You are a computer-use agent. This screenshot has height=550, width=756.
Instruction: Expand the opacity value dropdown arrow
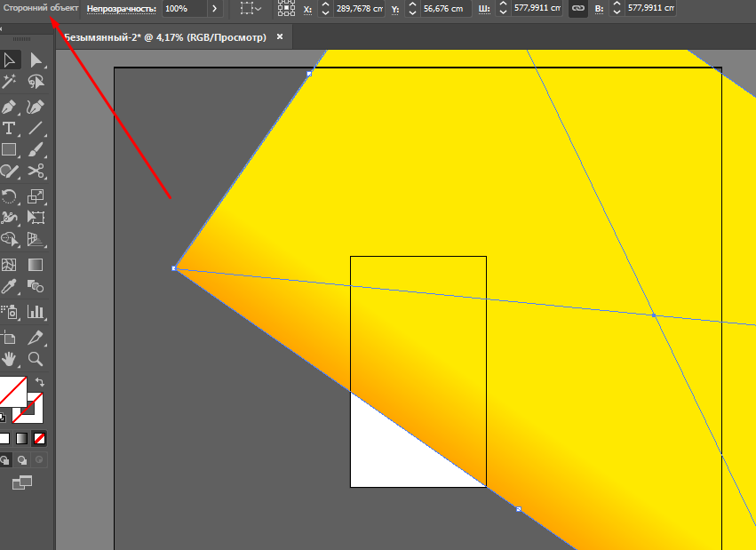(214, 8)
